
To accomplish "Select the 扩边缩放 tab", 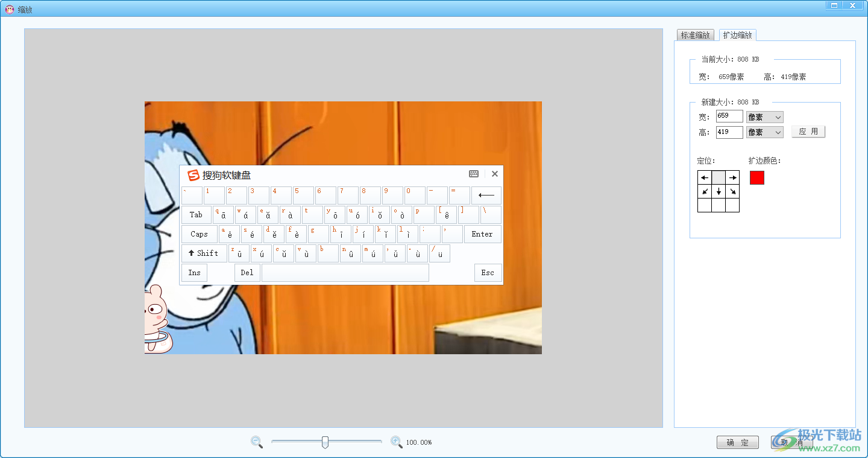I will click(x=737, y=35).
